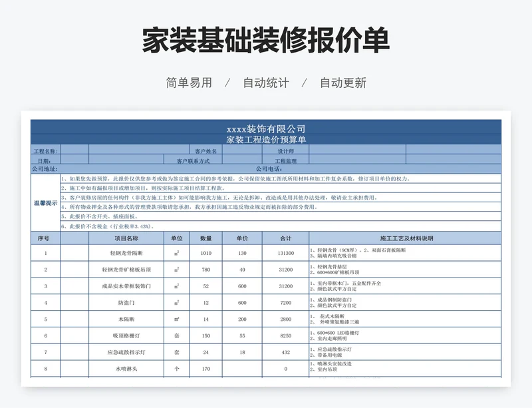Click the blank field beside 设计师

pos(405,150)
